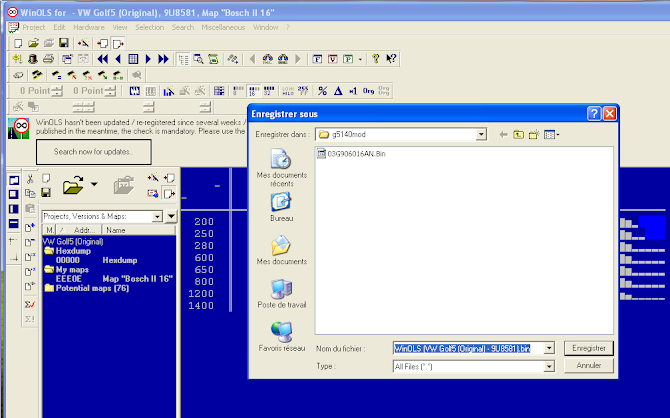670x418 pixels.
Task: Open dropdown arrow next to P window icon
Action: click(360, 59)
